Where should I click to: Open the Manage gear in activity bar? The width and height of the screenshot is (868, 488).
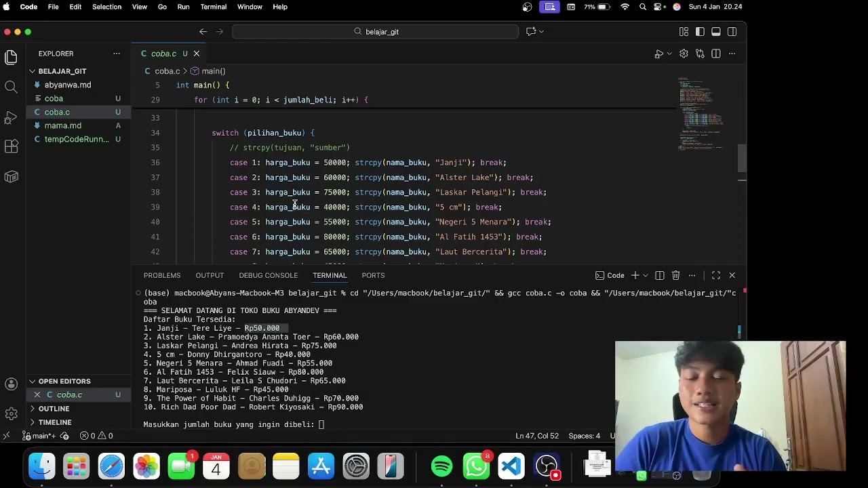click(11, 413)
